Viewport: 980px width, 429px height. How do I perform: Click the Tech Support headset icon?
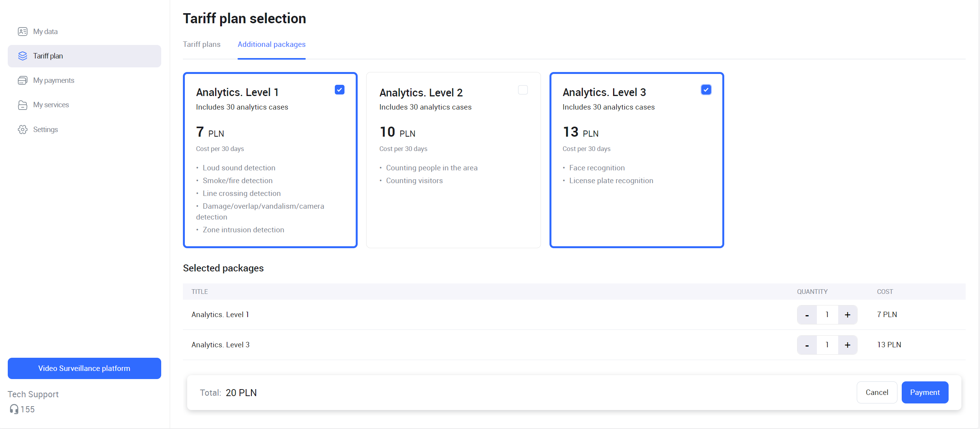tap(14, 409)
